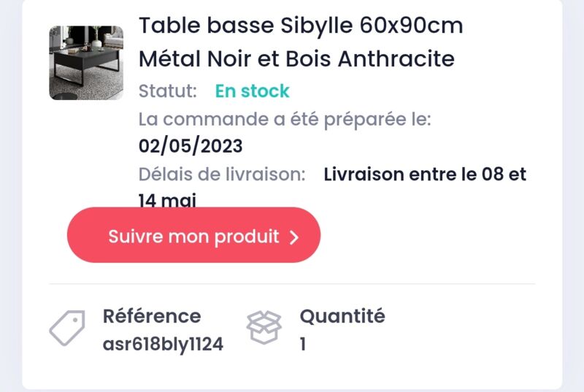Select the reference code asr618bly1124
The image size is (584, 392).
tap(163, 344)
